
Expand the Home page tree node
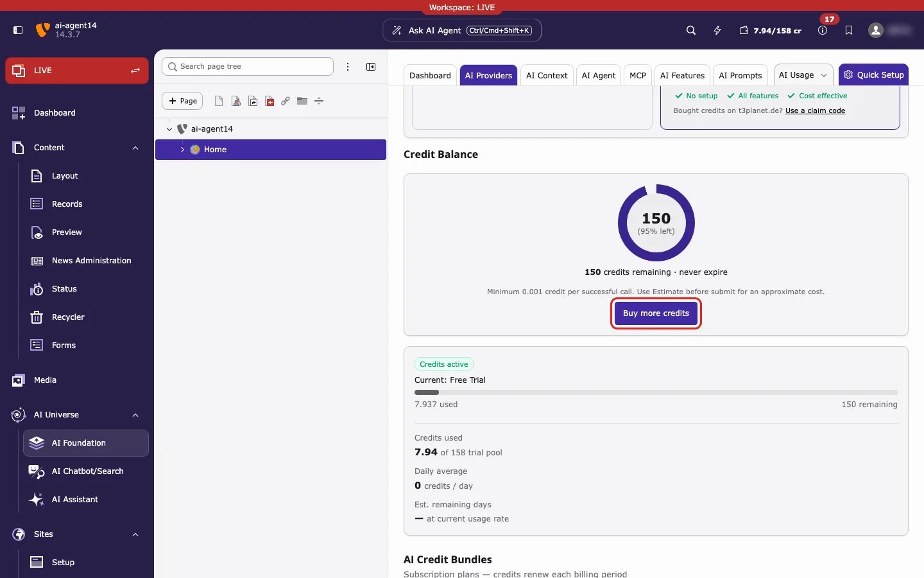coord(182,150)
